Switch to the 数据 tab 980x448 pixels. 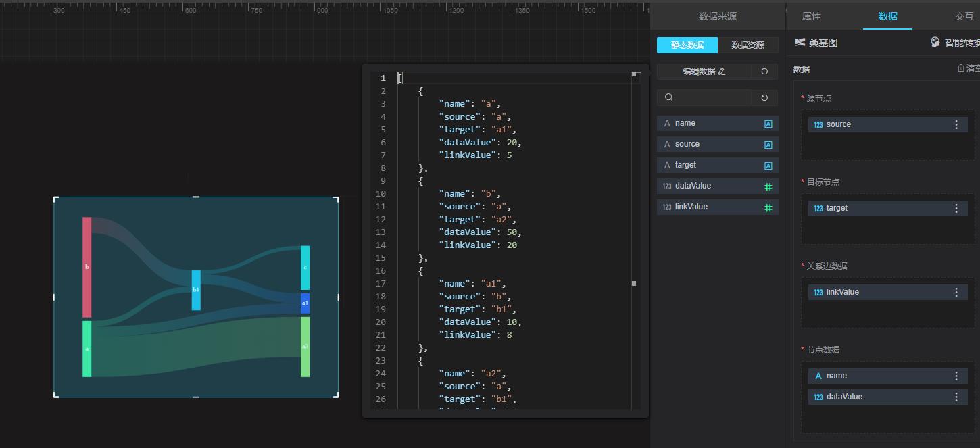887,16
